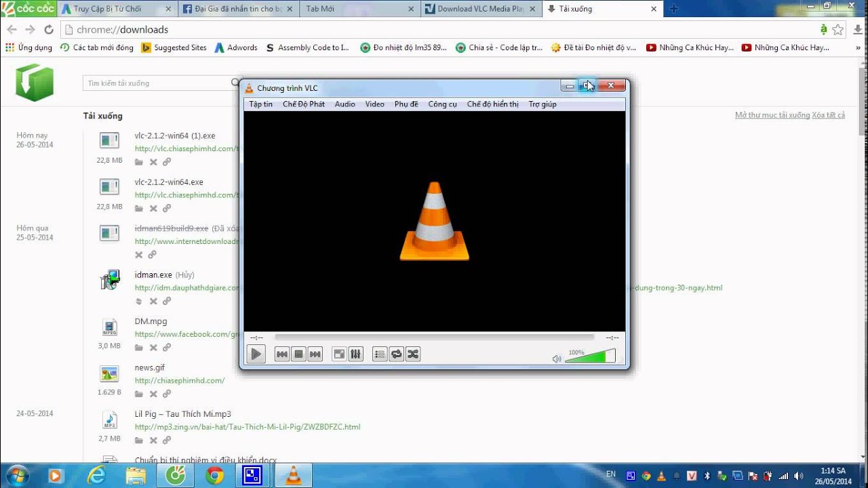
Task: Open Cốc Cốc main menu button
Action: (x=28, y=9)
